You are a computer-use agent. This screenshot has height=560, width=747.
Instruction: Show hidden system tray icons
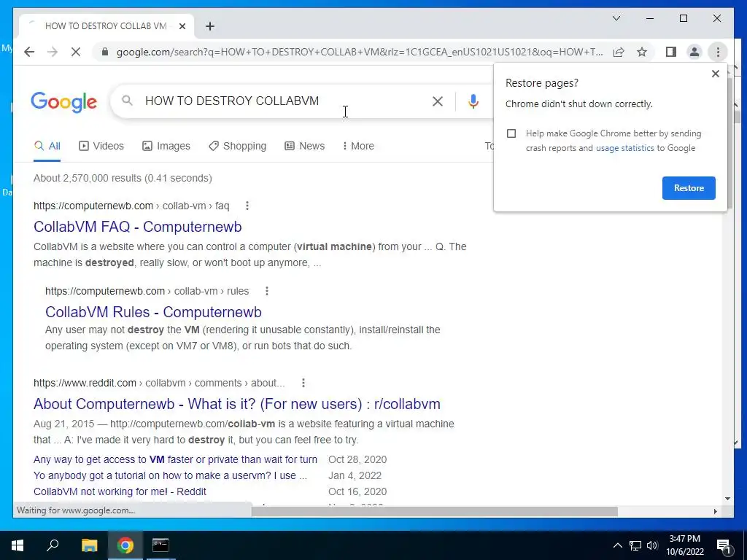pyautogui.click(x=617, y=545)
